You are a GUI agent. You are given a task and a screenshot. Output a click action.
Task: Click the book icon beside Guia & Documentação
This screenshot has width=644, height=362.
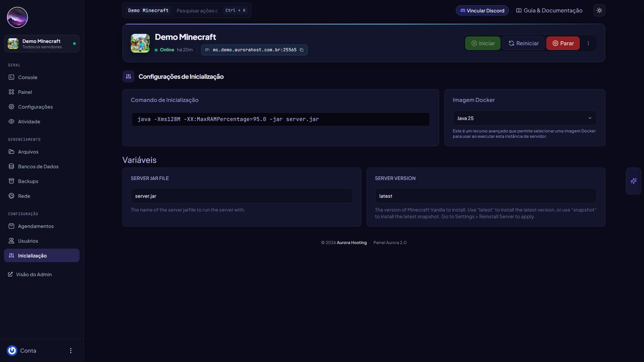tap(519, 11)
